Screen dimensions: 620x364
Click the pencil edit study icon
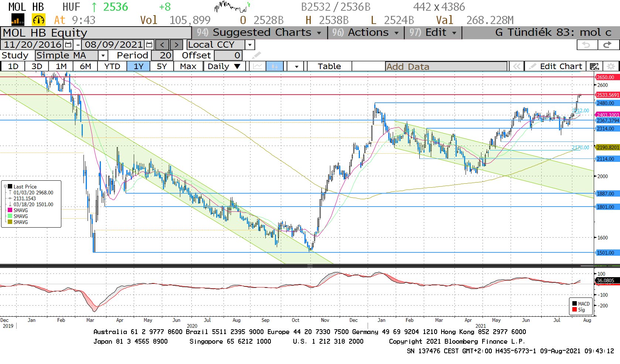click(256, 55)
